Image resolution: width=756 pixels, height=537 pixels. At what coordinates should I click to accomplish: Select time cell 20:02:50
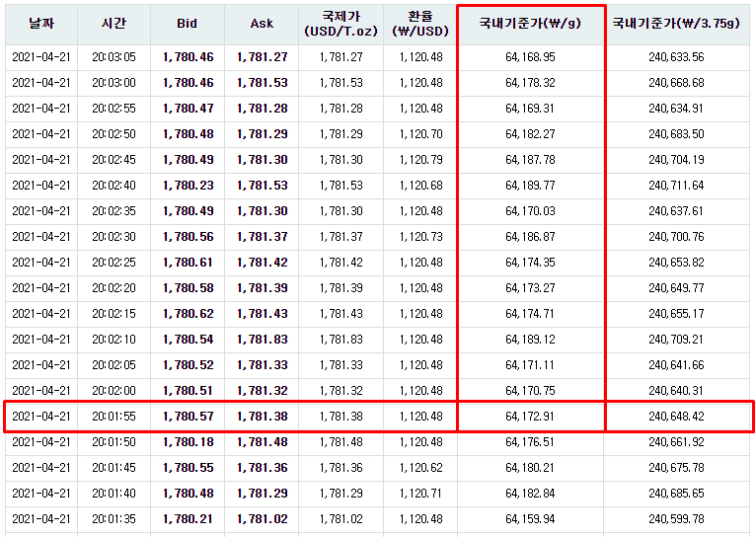[113, 134]
